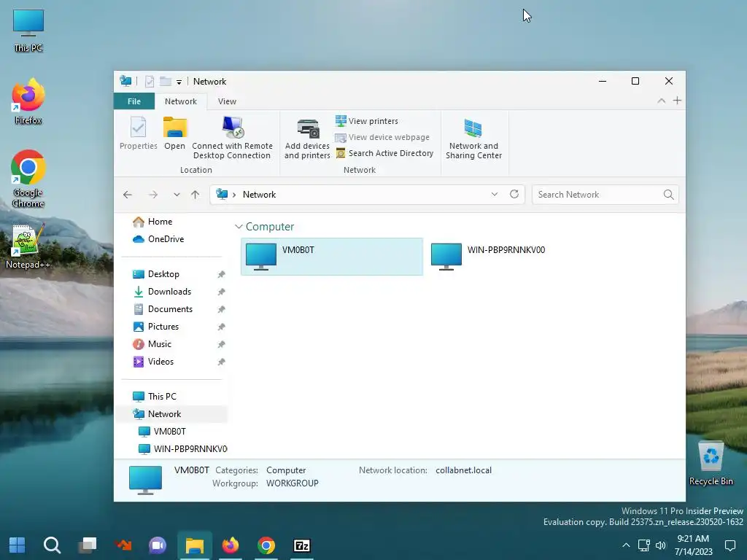The image size is (747, 560).
Task: Click the Recycle Bin desktop icon
Action: tap(711, 463)
